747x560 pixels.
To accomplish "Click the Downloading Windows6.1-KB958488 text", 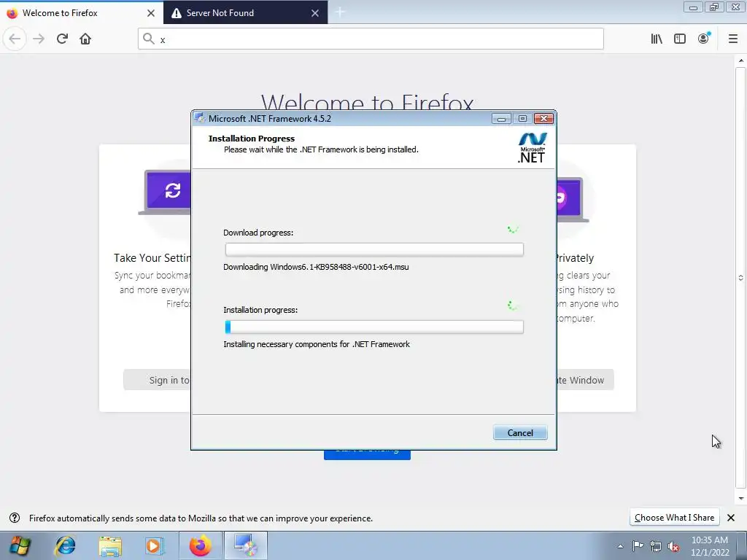I will click(x=316, y=267).
